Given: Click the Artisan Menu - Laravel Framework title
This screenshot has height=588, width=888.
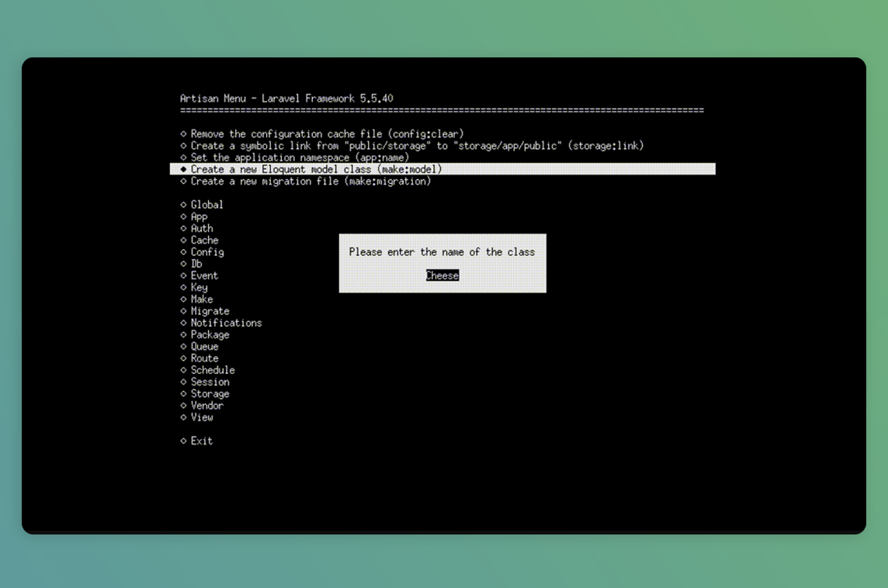Looking at the screenshot, I should point(286,99).
